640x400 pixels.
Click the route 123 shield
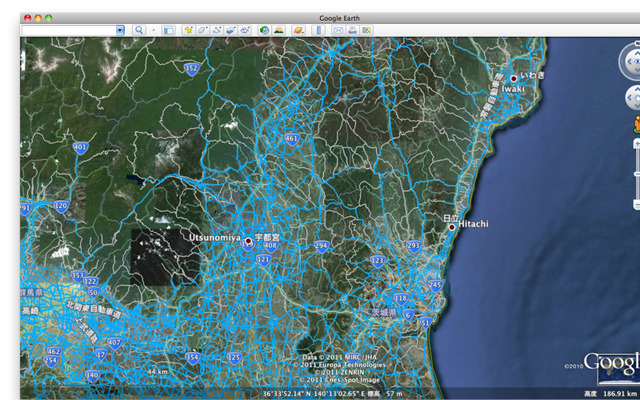(x=378, y=261)
